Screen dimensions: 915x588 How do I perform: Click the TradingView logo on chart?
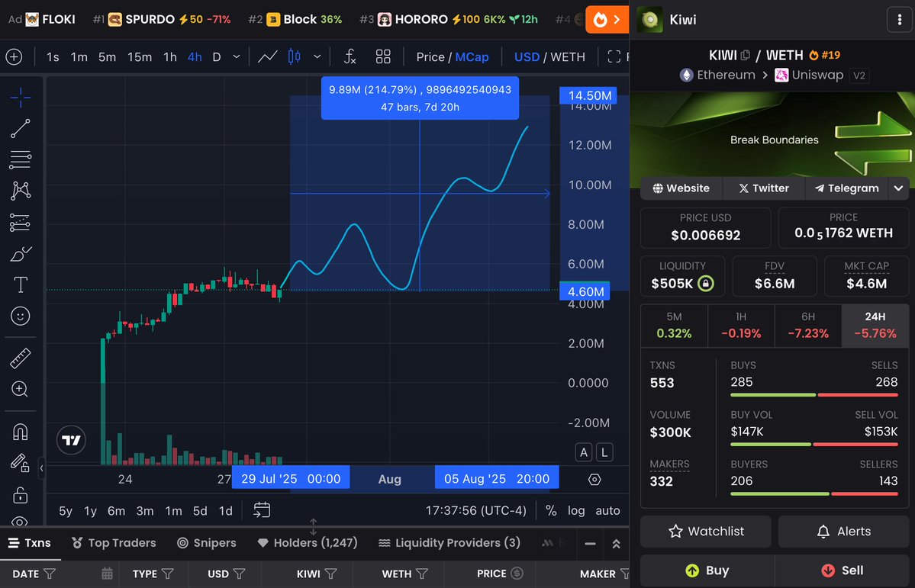tap(71, 440)
